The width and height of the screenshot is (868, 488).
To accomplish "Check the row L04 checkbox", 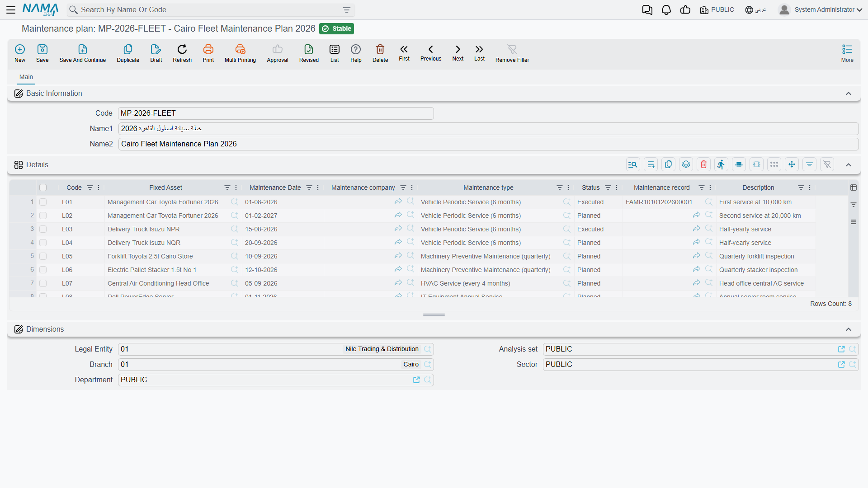I will pos(43,243).
